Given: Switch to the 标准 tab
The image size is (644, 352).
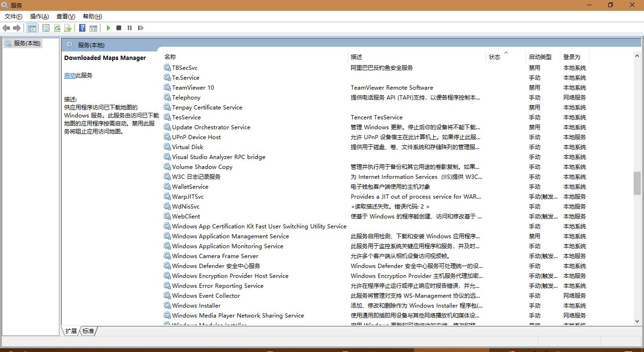Looking at the screenshot, I should point(88,331).
